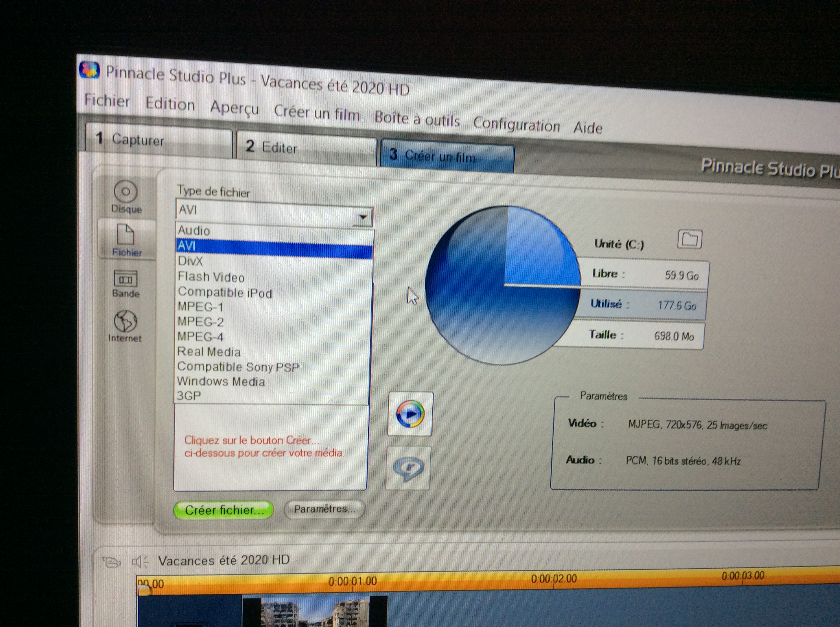840x627 pixels.
Task: Click the AVI file type combo box
Action: coord(274,212)
